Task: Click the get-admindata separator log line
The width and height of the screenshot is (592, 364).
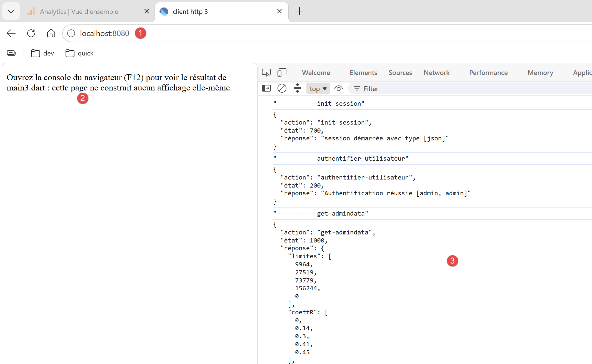Action: 321,213
